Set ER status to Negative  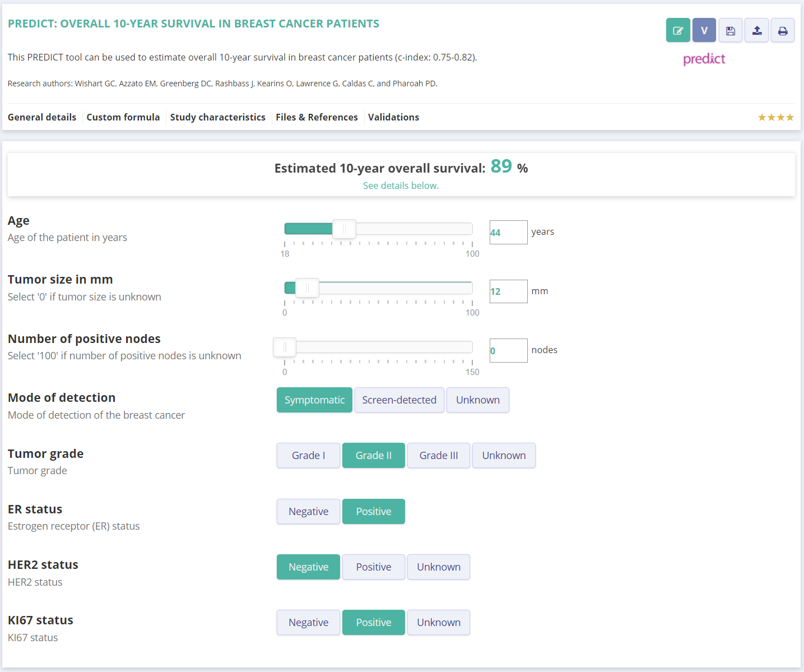[x=308, y=512]
